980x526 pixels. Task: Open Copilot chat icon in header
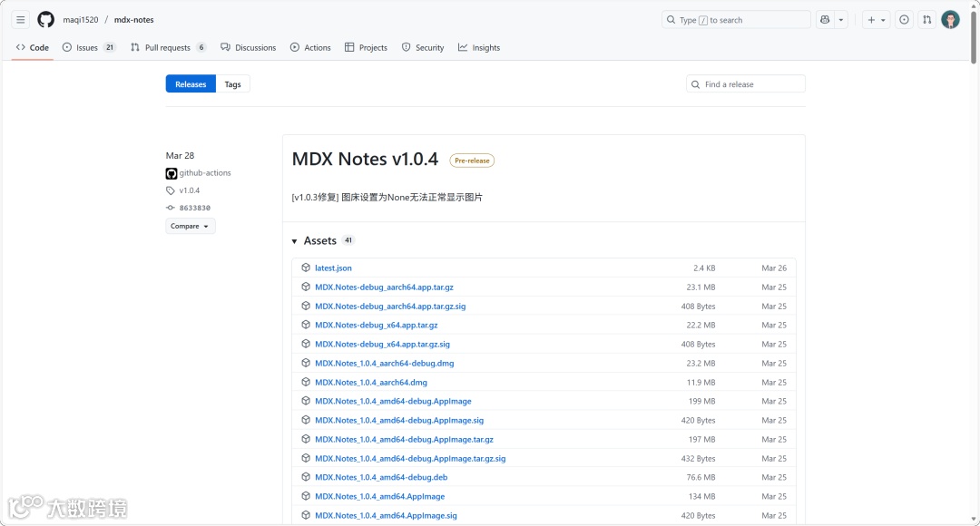click(x=825, y=20)
